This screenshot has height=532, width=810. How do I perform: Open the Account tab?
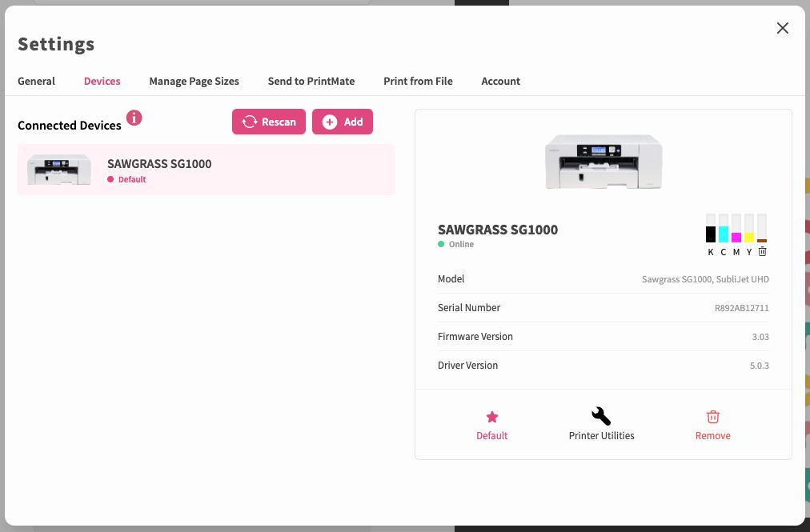[x=500, y=81]
